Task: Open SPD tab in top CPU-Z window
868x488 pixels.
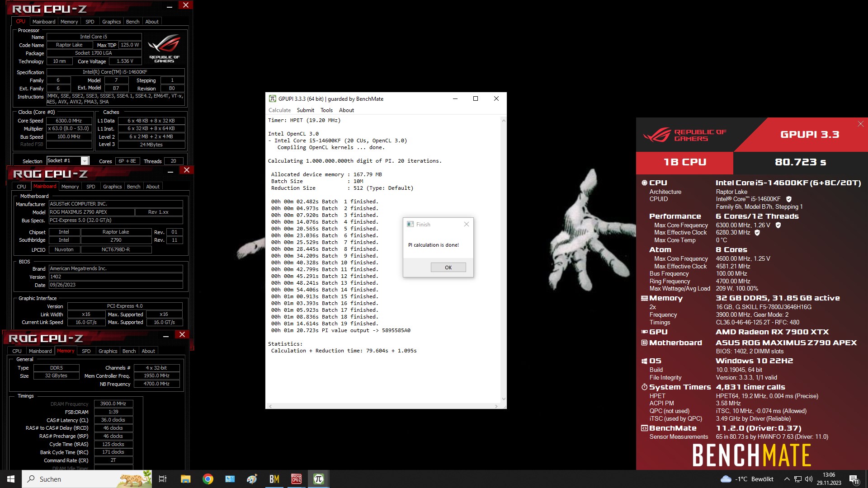Action: tap(90, 22)
